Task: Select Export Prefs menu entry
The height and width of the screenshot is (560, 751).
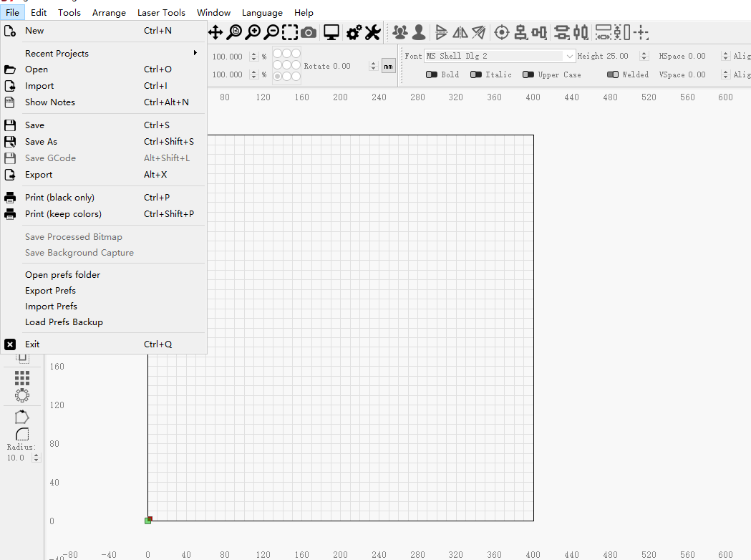Action: (x=50, y=291)
